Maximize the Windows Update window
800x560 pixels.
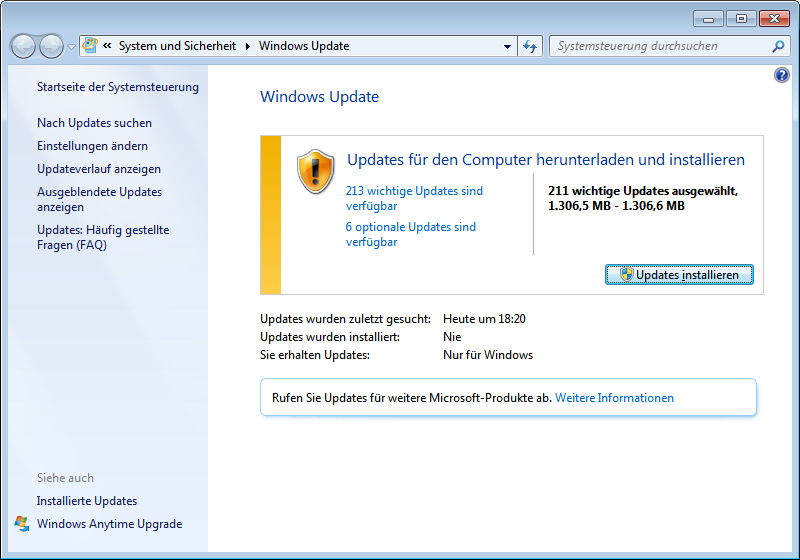741,19
